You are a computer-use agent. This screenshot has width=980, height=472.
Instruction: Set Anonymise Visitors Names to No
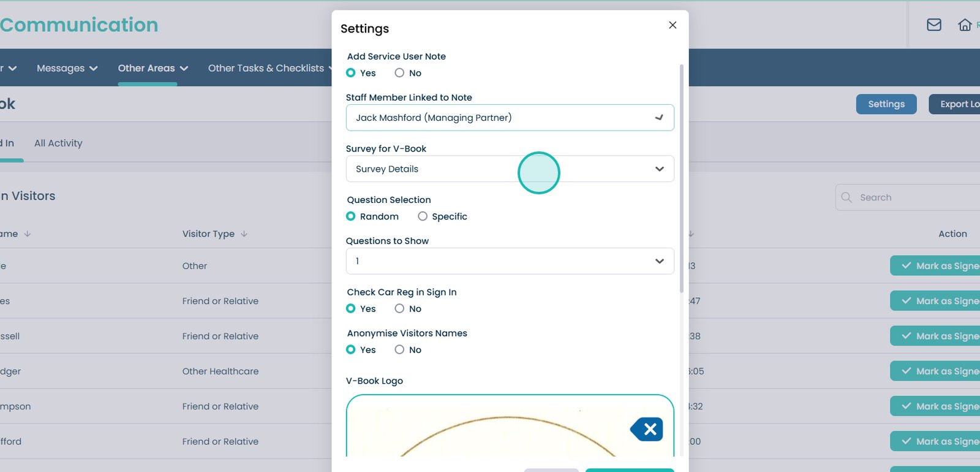tap(399, 350)
